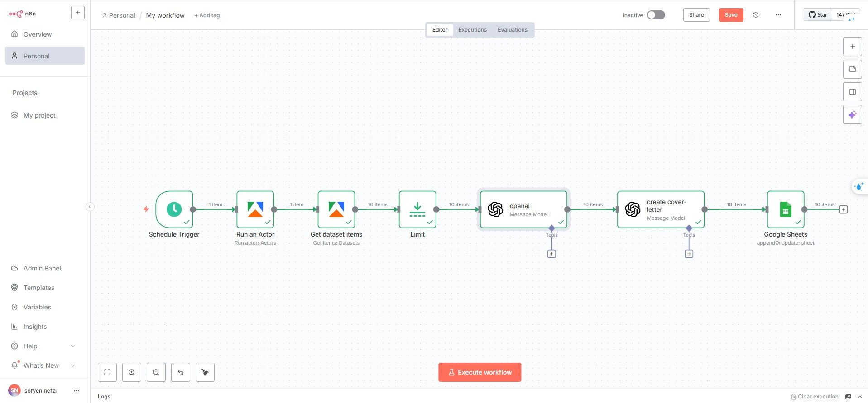The width and height of the screenshot is (868, 403).
Task: Click the plus create button in sidebar header
Action: pos(78,13)
